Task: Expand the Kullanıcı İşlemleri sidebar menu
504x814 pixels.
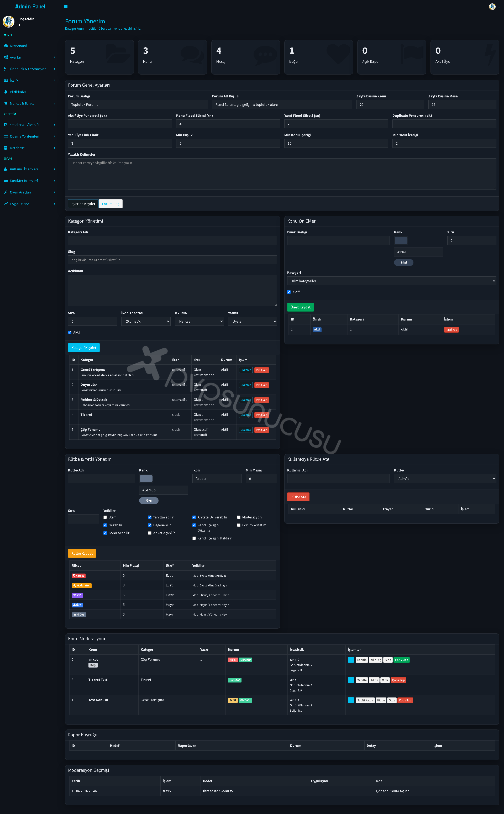Action: click(29, 169)
